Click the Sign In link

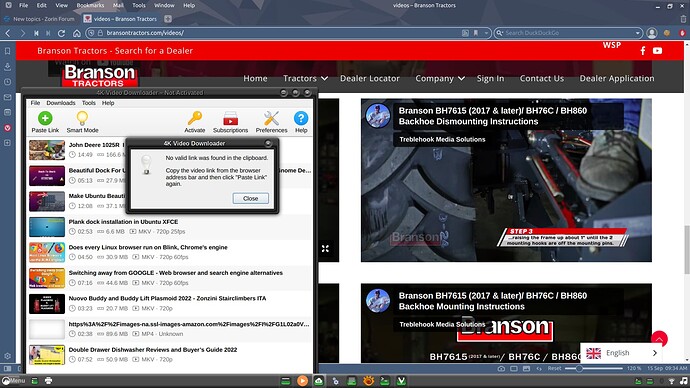(490, 78)
